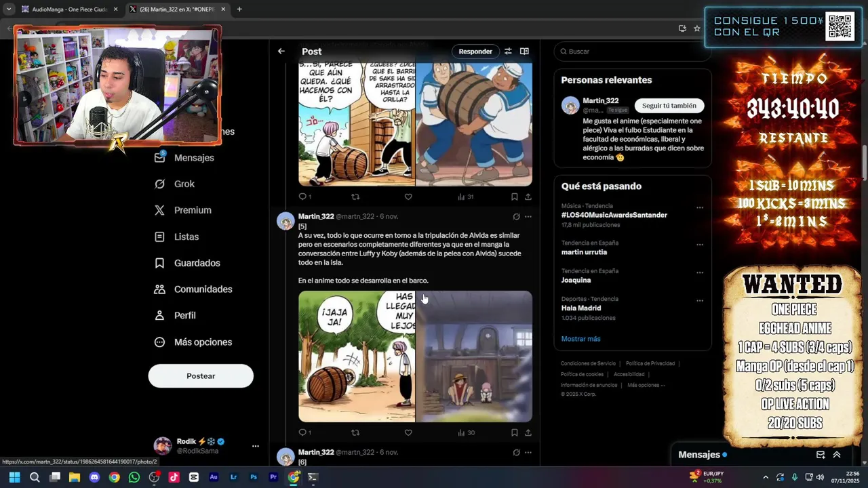Open Windows Start menu

pos(15,477)
